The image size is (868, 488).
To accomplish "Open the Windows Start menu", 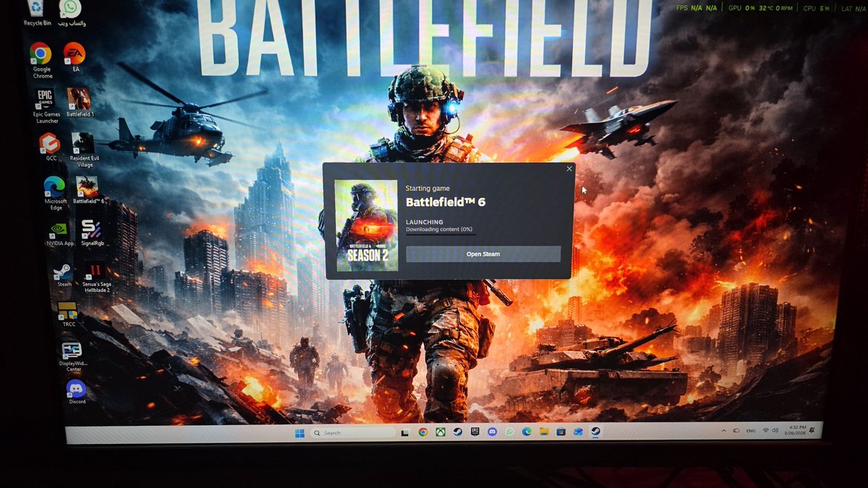I will tap(299, 433).
